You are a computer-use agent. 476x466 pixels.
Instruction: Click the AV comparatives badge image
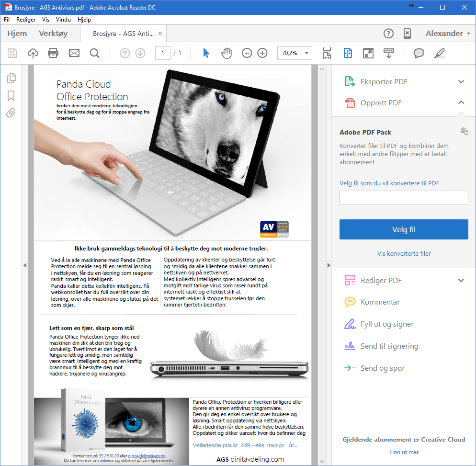(x=274, y=229)
